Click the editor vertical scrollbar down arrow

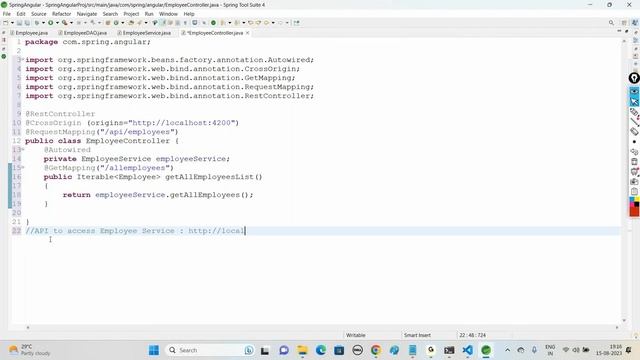coord(624,320)
